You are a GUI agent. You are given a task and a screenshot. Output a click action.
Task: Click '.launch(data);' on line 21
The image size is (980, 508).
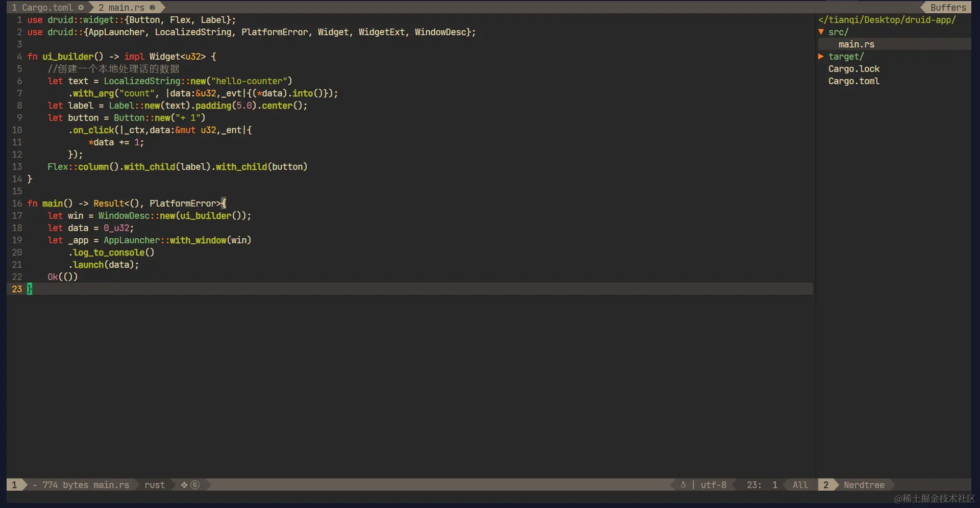(104, 265)
